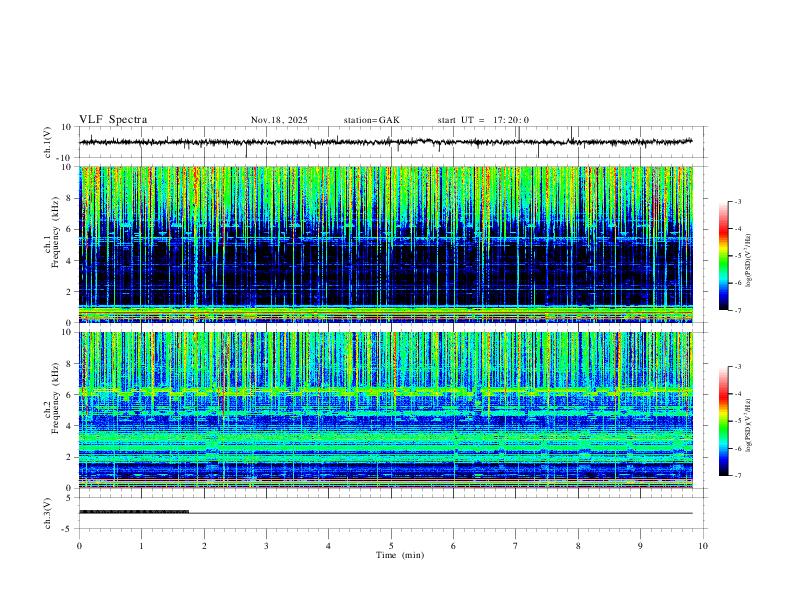Viewport: 792px width, 612px height.
Task: Click the "start UT = 17:20:0" text
Action: (x=483, y=120)
